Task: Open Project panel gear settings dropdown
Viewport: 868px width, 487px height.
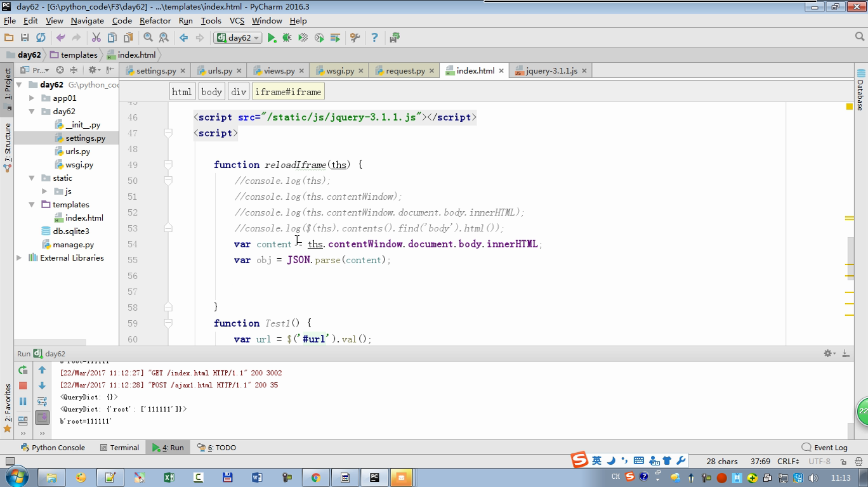Action: click(94, 70)
